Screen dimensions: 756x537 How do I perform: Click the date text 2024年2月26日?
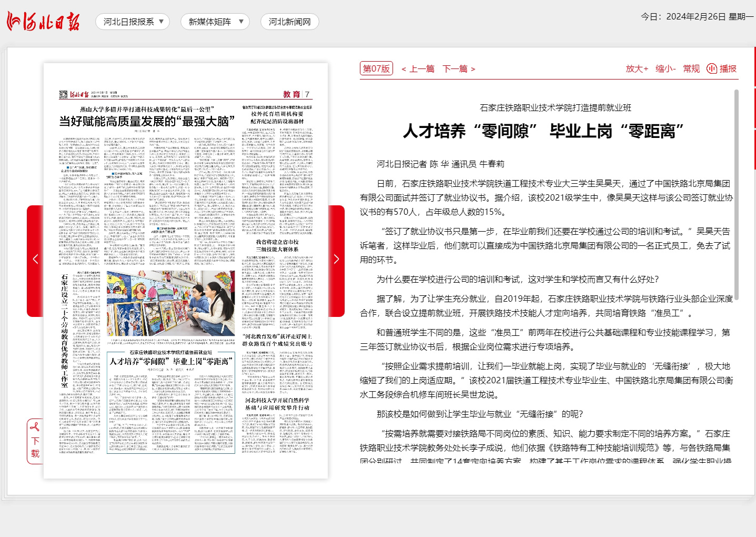tap(695, 16)
